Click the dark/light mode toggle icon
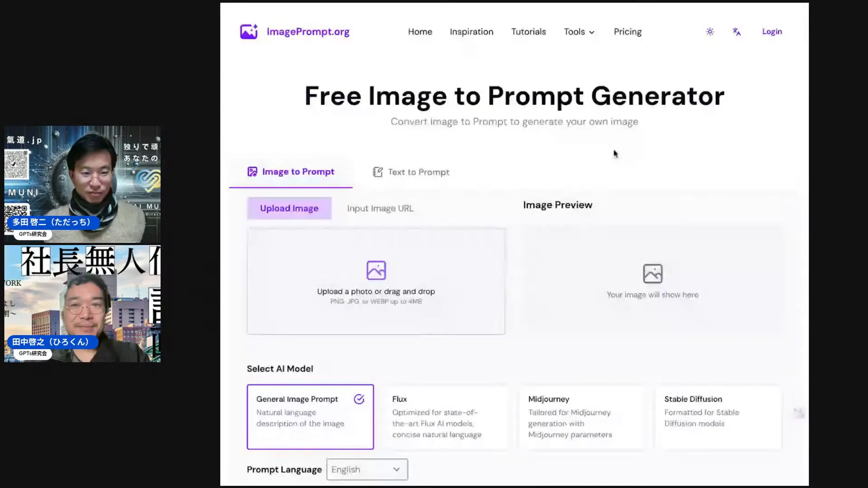Viewport: 868px width, 488px height. coord(709,32)
